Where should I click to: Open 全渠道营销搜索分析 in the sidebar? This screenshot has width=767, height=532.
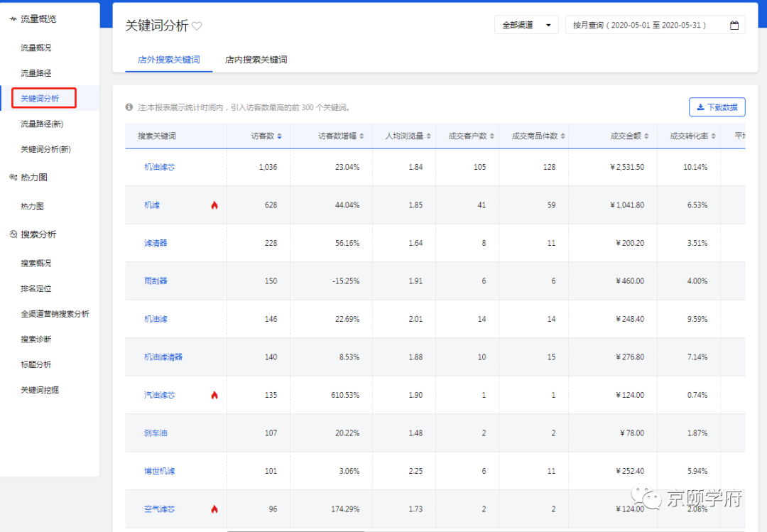pyautogui.click(x=55, y=314)
